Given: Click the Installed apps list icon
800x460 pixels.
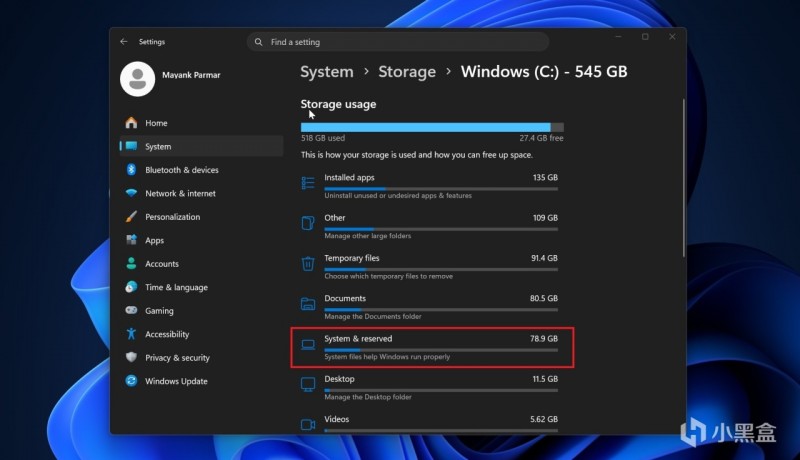Looking at the screenshot, I should point(308,183).
